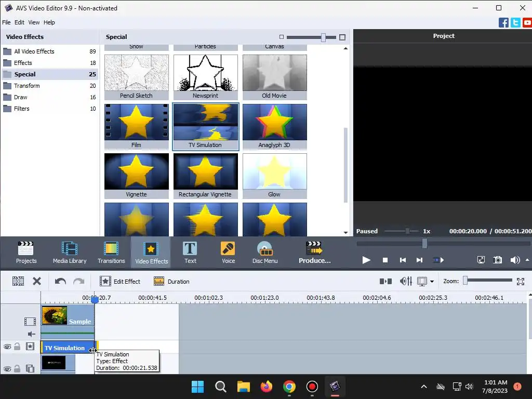Open Windows Start menu
532x399 pixels.
pos(198,387)
